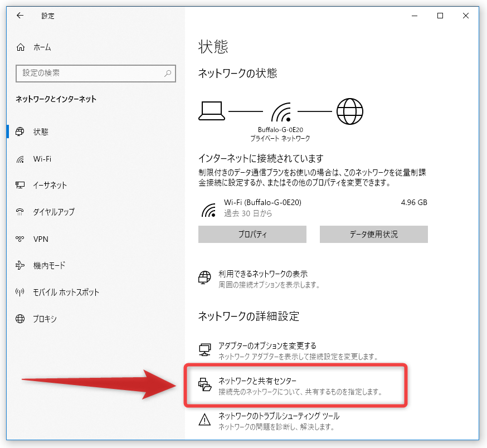
Task: Click the データ使用状況 button
Action: coord(374,234)
